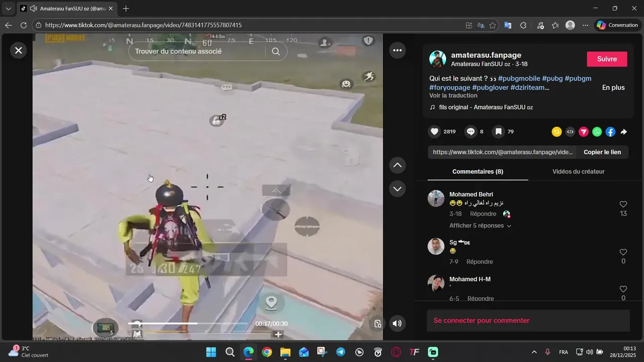Click the URL in the address bar

(x=143, y=25)
